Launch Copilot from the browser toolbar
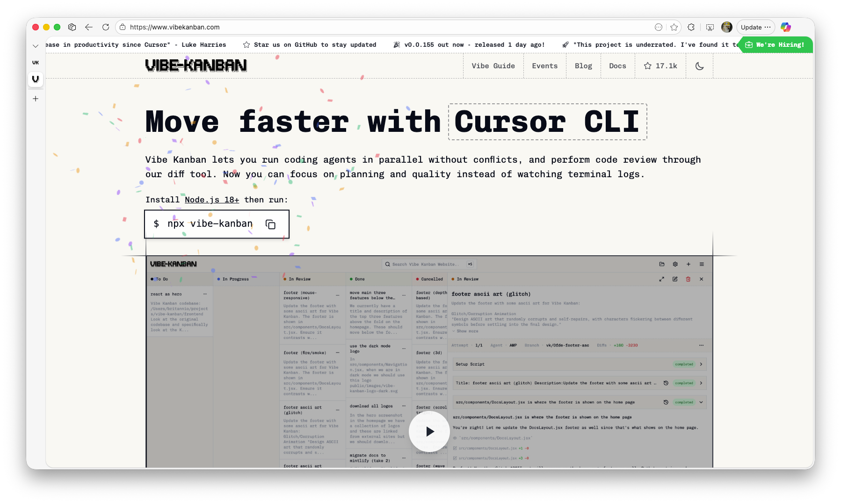Image resolution: width=841 pixels, height=504 pixels. 786,27
